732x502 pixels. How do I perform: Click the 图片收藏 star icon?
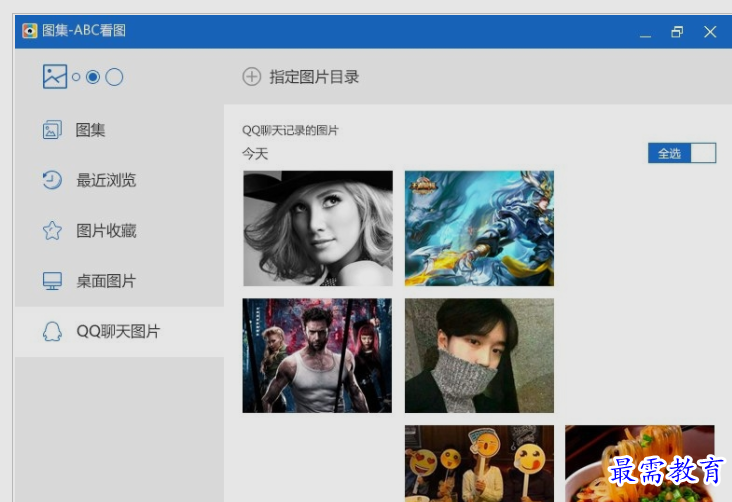coord(52,230)
